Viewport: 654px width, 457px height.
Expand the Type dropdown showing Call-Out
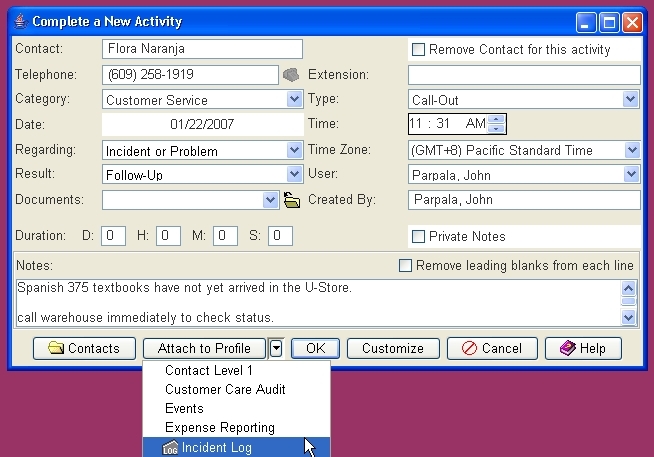[x=631, y=100]
